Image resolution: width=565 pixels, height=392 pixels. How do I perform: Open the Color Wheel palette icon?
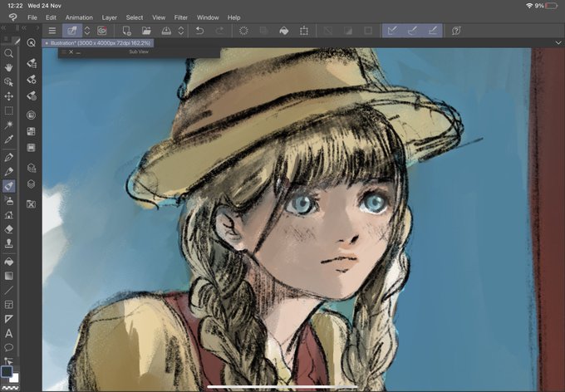[x=32, y=115]
